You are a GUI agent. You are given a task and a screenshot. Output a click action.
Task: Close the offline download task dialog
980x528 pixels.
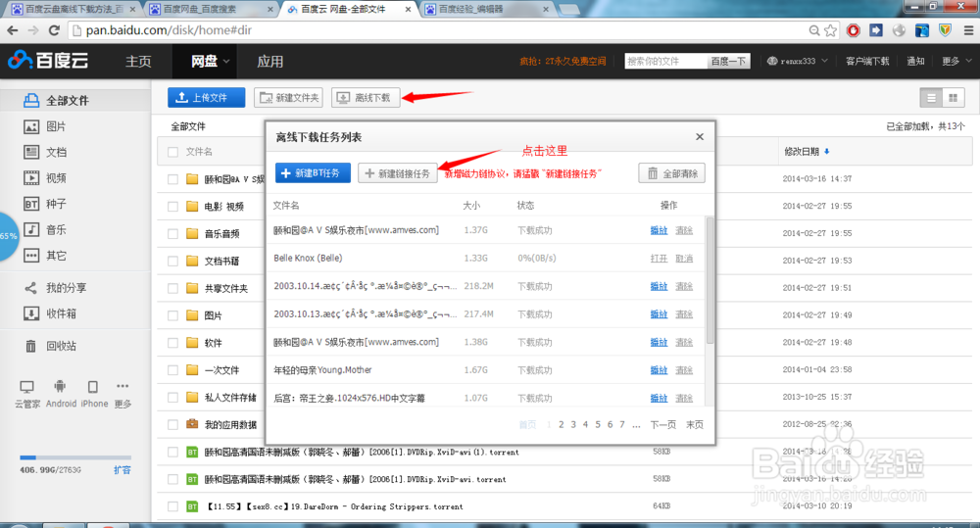[700, 137]
